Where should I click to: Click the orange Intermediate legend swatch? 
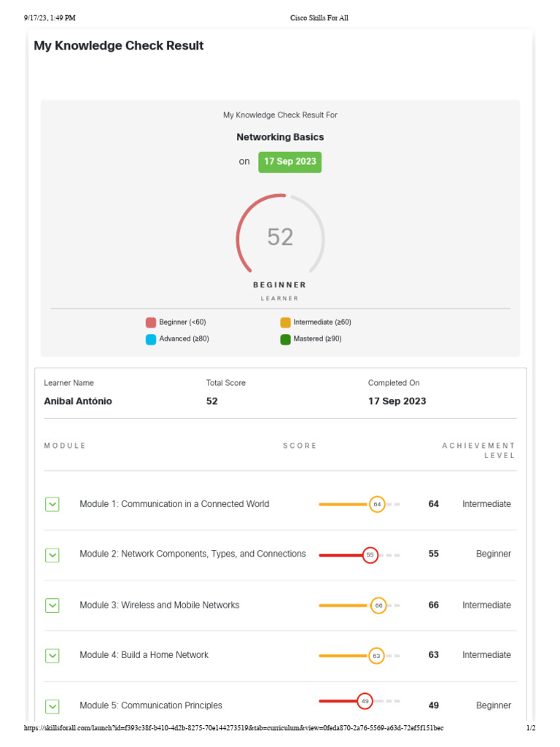[x=285, y=322]
